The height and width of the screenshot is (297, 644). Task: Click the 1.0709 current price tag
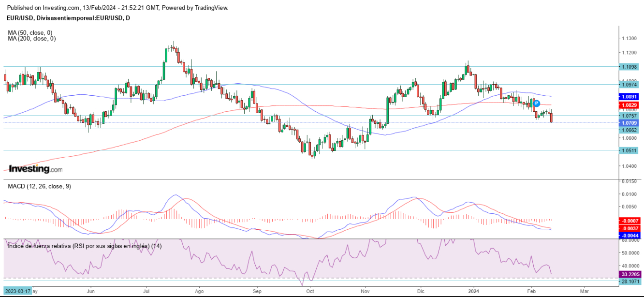click(x=629, y=123)
